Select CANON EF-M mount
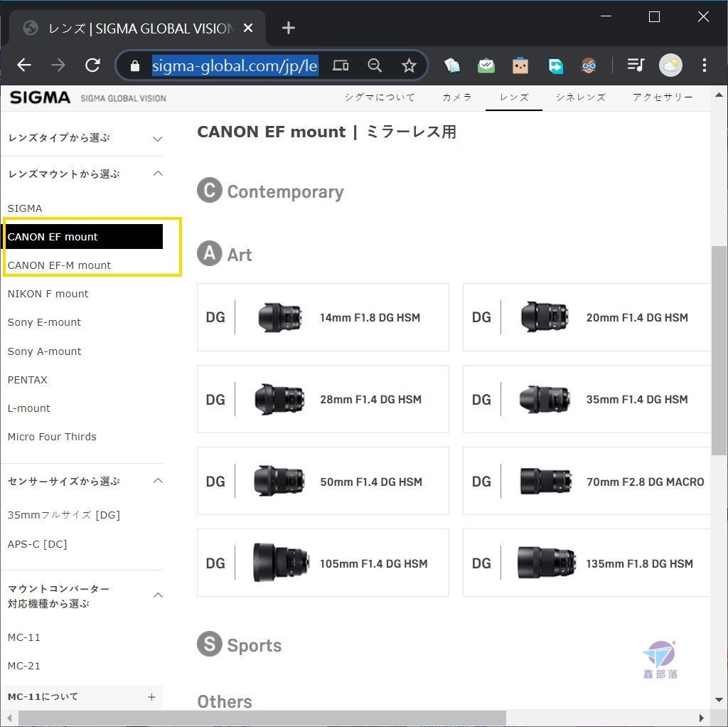The image size is (728, 727). click(x=59, y=265)
